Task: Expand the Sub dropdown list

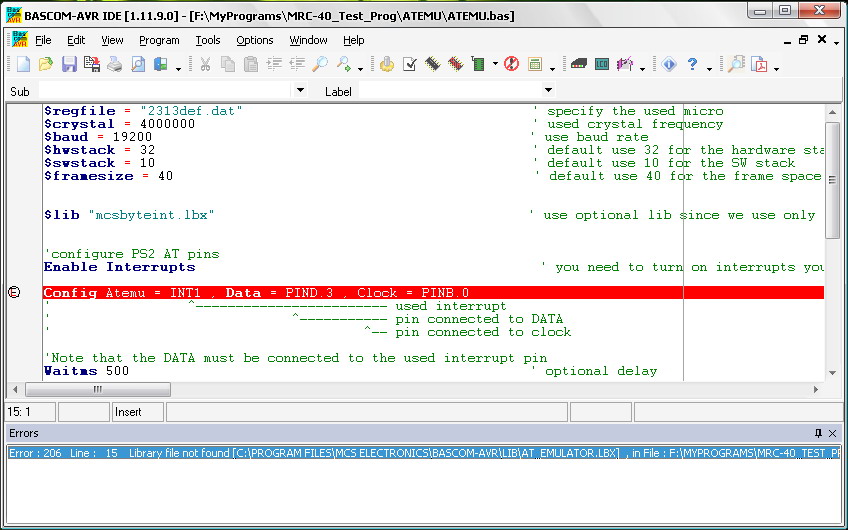Action: coord(299,91)
